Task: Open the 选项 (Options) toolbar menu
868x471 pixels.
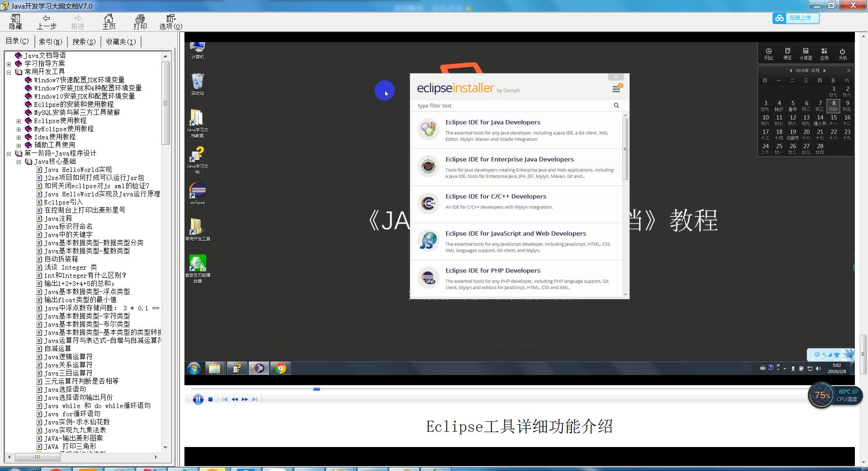Action: pyautogui.click(x=170, y=22)
